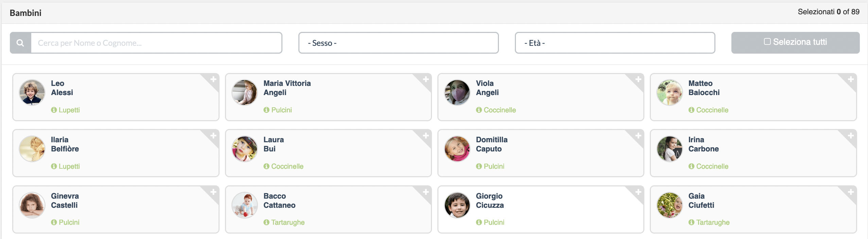The image size is (868, 239).
Task: Add Viola Angeli with the plus corner icon
Action: point(638,79)
